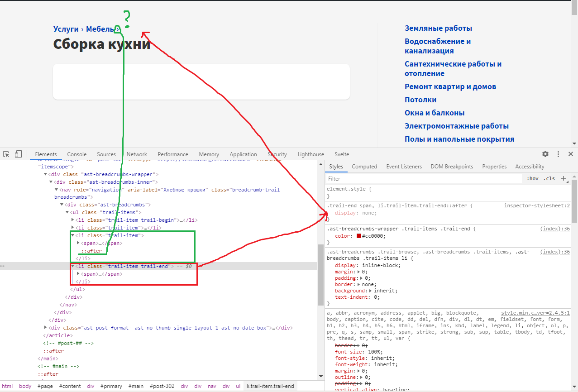The image size is (578, 392).
Task: Open the DOM Breakpoints tab
Action: pyautogui.click(x=452, y=167)
